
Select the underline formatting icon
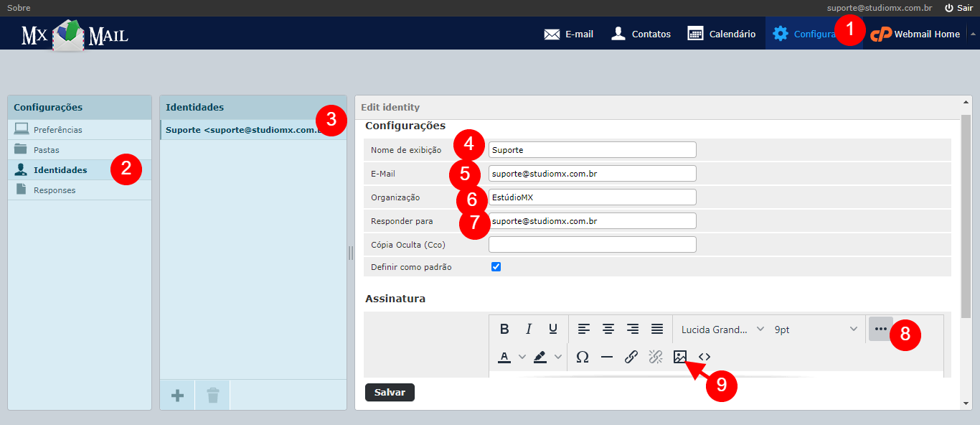[552, 328]
